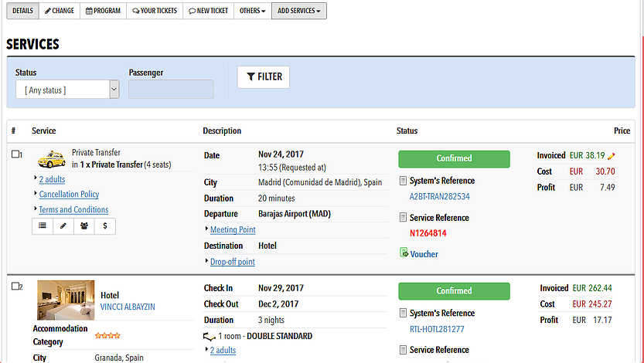This screenshot has width=644, height=363.
Task: Open the Program tab
Action: [103, 11]
